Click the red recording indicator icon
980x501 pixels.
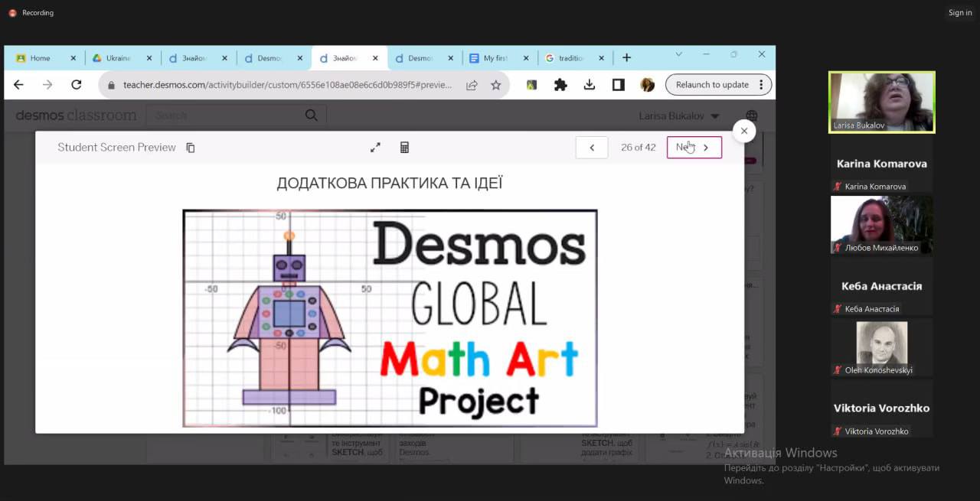click(12, 13)
